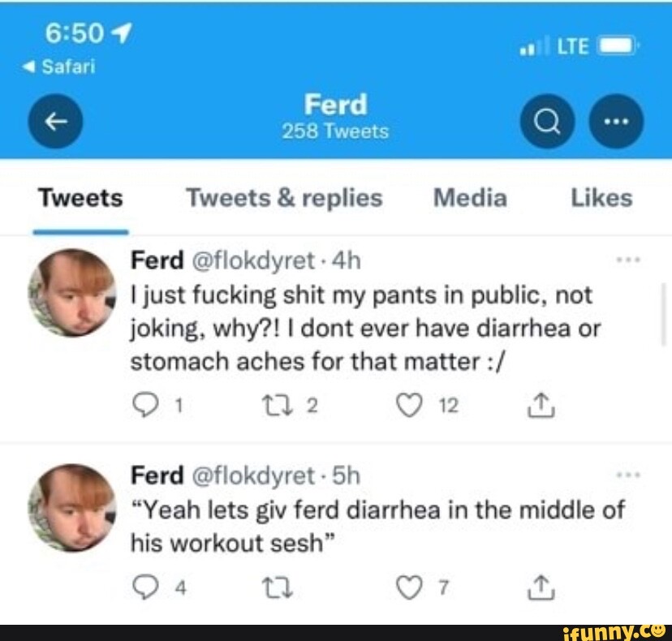Retweet the workout sesh tweet
Image resolution: width=672 pixels, height=641 pixels.
click(278, 587)
